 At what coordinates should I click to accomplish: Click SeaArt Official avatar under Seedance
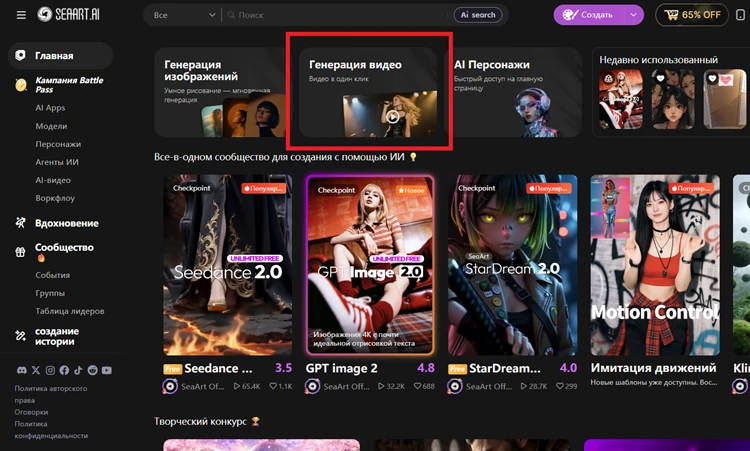point(170,386)
